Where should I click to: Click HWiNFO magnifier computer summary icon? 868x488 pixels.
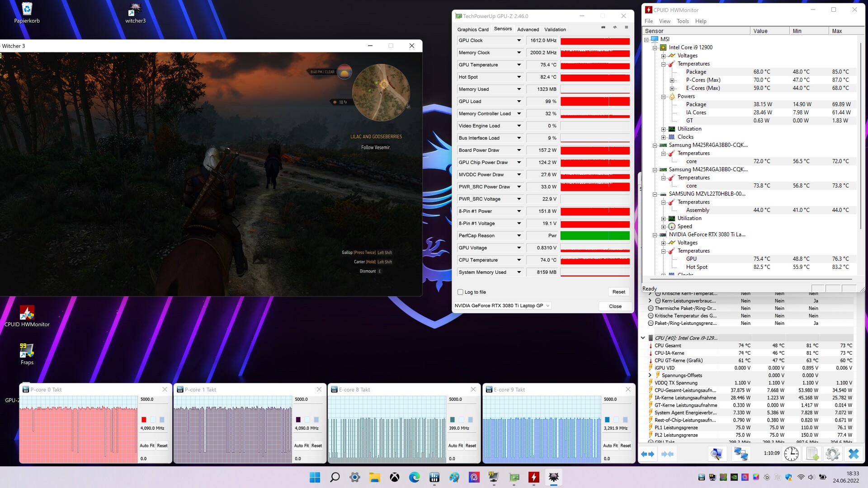click(717, 454)
